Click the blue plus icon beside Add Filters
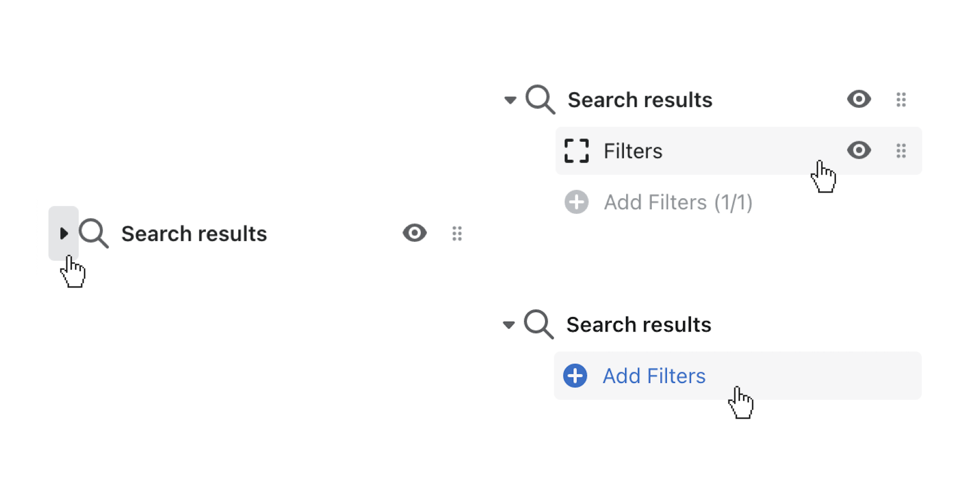The height and width of the screenshot is (489, 980). coord(575,376)
